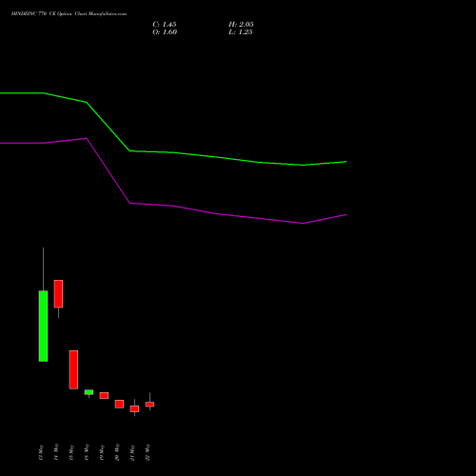
Task: Click the '21 May' date axis label
Action: click(x=132, y=452)
